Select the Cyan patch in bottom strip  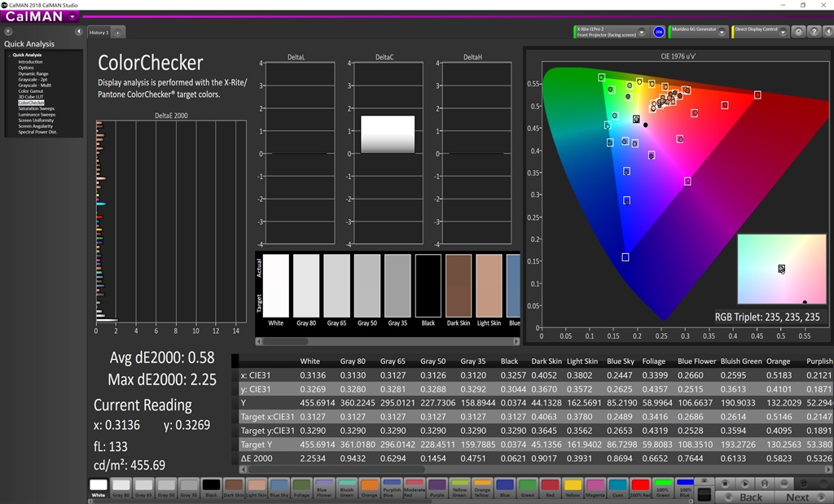tap(617, 488)
